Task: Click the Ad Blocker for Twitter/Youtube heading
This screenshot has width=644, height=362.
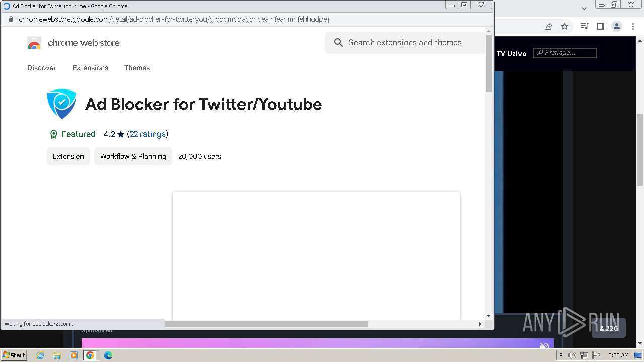Action: coord(204,104)
